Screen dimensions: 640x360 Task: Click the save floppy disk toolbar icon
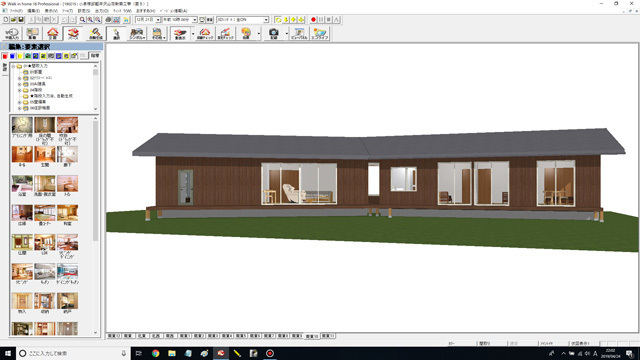21,20
